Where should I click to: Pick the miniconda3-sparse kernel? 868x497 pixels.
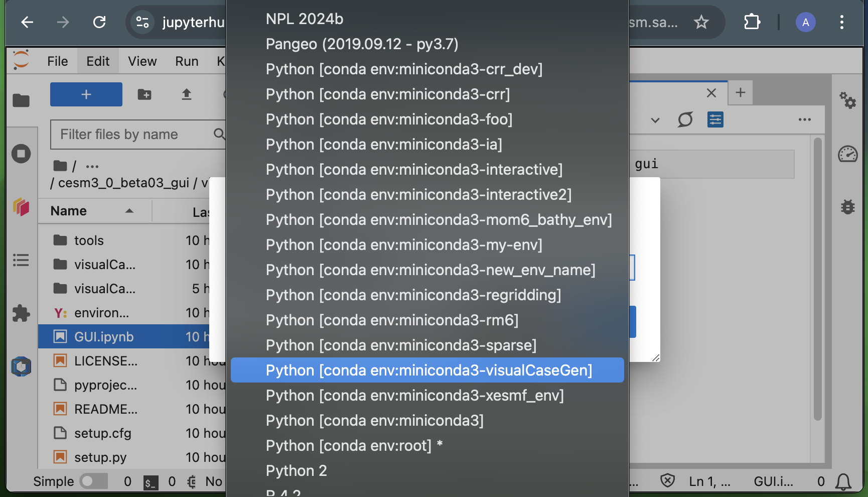(x=427, y=345)
